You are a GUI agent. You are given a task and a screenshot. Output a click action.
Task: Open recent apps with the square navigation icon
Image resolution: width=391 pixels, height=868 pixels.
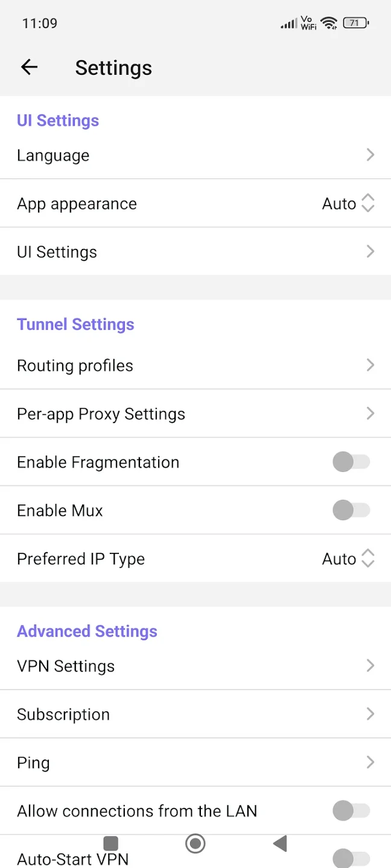click(x=111, y=843)
